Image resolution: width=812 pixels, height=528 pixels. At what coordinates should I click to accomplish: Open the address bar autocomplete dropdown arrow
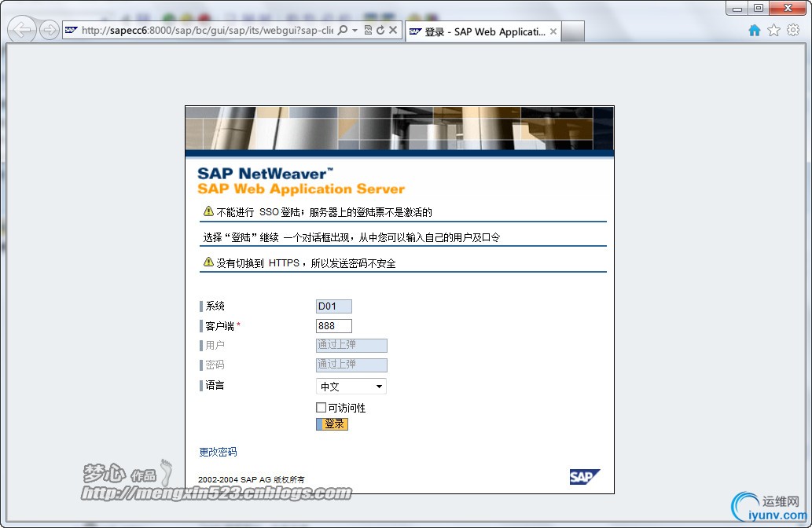pos(355,31)
